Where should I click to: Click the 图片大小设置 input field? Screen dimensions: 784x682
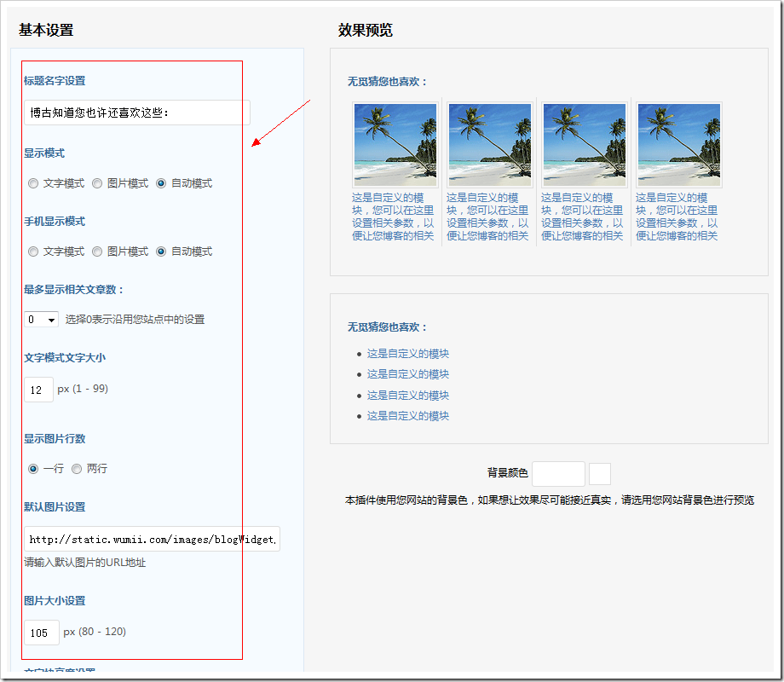coord(42,633)
